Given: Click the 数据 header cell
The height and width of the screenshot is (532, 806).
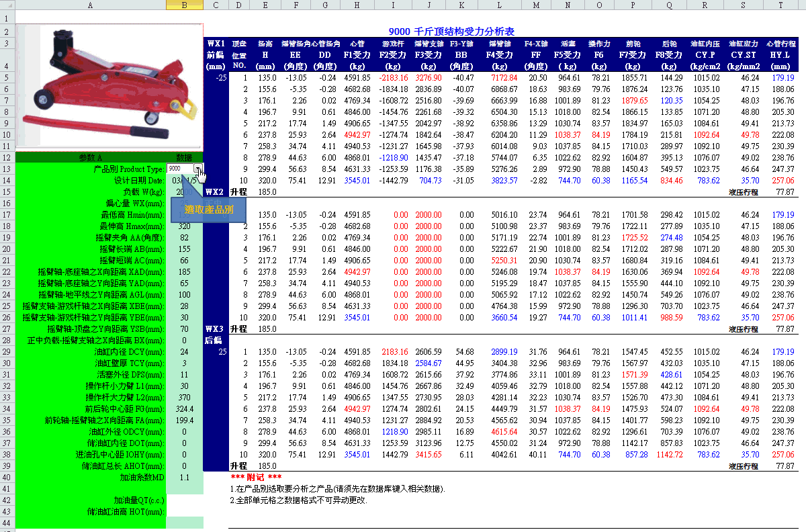Looking at the screenshot, I should tap(184, 157).
